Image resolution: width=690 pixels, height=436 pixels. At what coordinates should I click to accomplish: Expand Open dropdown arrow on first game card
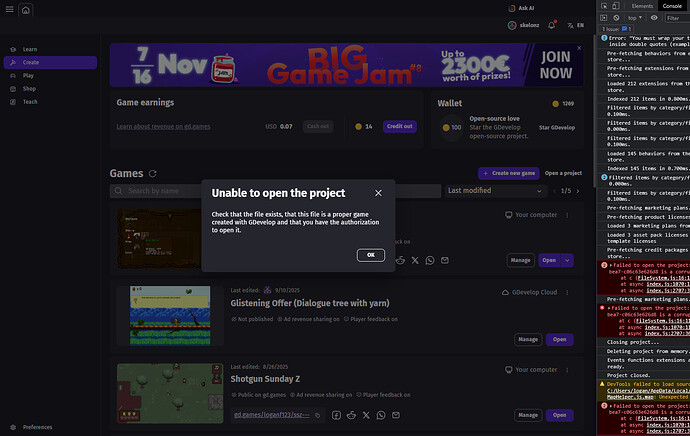(567, 260)
